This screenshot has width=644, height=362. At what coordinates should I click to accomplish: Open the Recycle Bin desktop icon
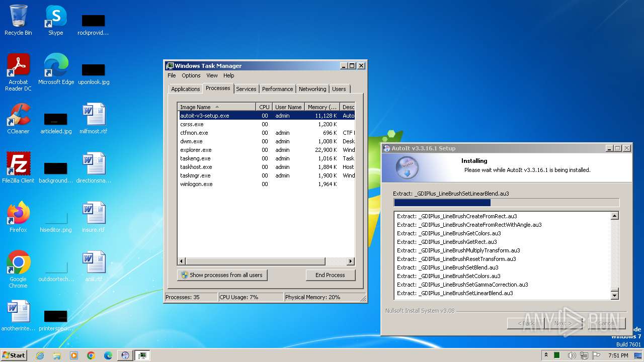tap(18, 20)
